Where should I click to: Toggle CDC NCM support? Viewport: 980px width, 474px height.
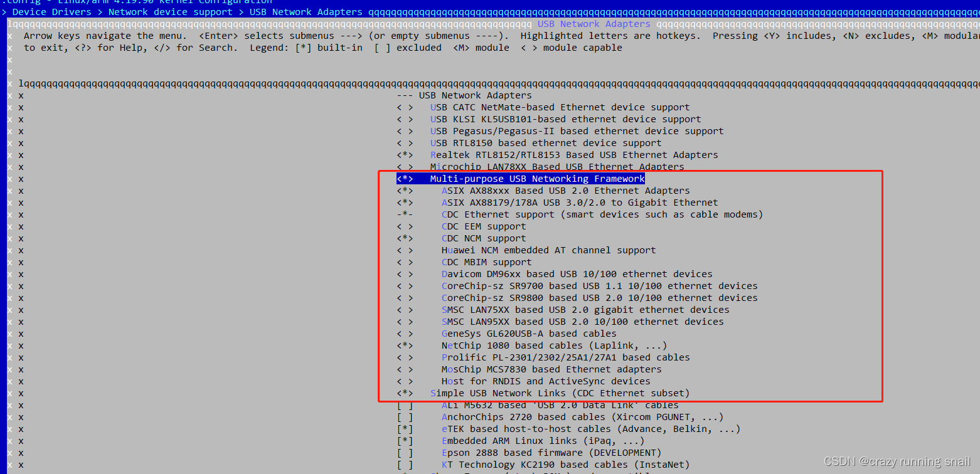pos(461,238)
